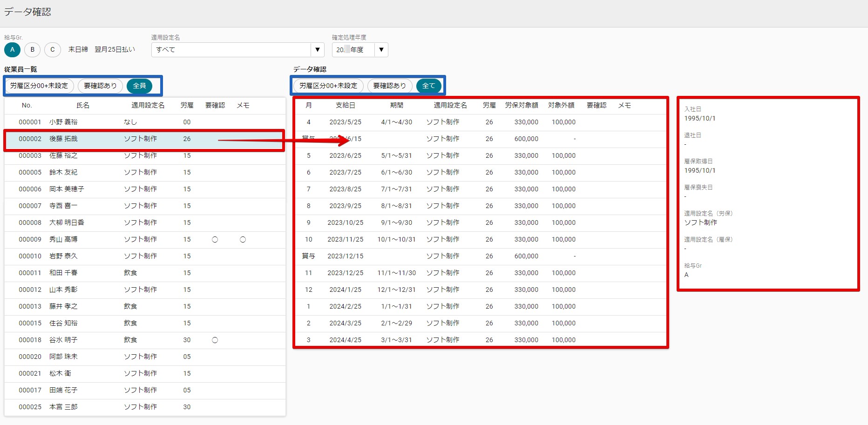Click the メモ circle for 秀山 高博
The image size is (868, 425).
(x=243, y=240)
